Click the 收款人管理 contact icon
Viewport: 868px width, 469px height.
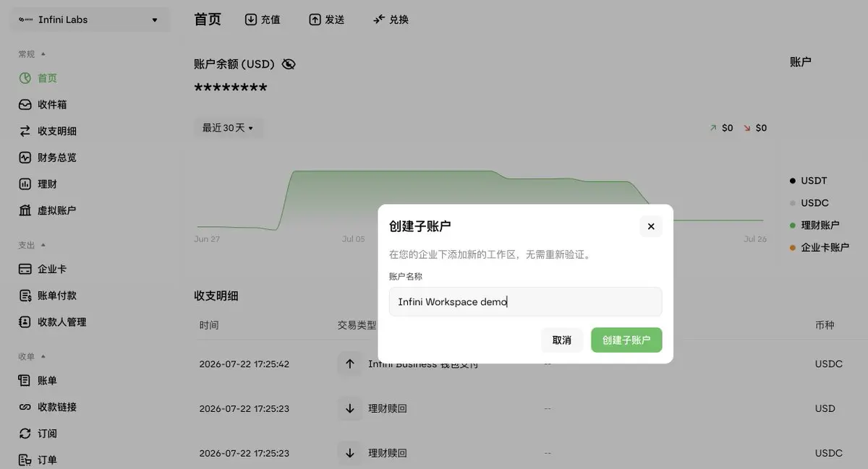pos(25,322)
